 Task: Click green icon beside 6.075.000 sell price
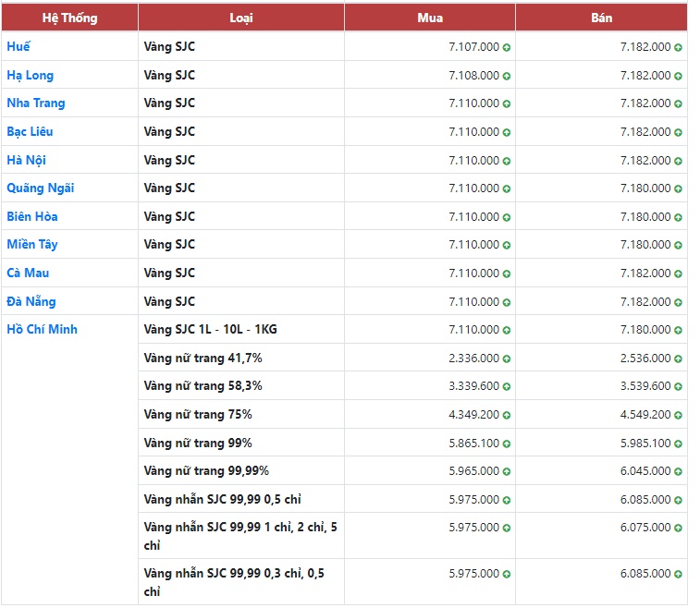coord(678,528)
